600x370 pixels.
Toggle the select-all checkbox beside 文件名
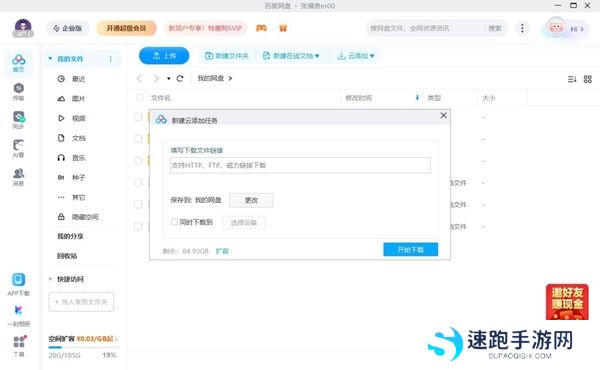click(140, 98)
